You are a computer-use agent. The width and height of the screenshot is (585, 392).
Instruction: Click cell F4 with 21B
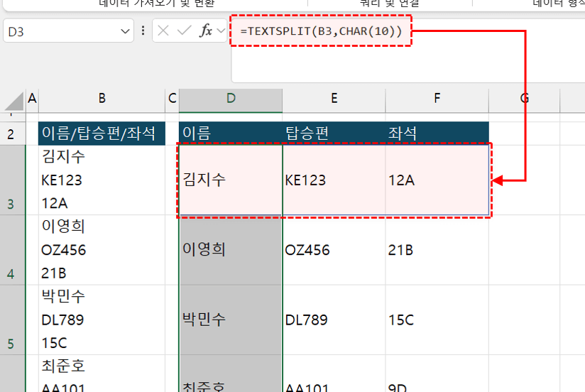(437, 250)
